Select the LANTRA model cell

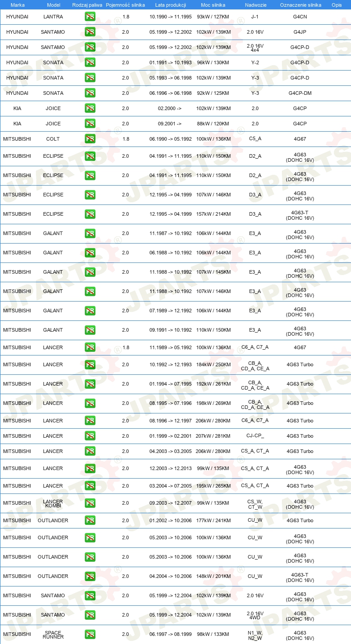pyautogui.click(x=53, y=17)
